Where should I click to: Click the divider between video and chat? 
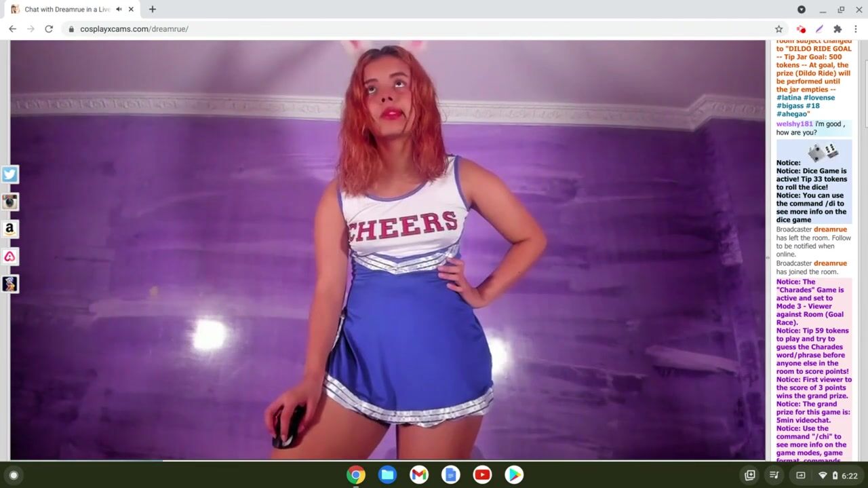tap(768, 257)
